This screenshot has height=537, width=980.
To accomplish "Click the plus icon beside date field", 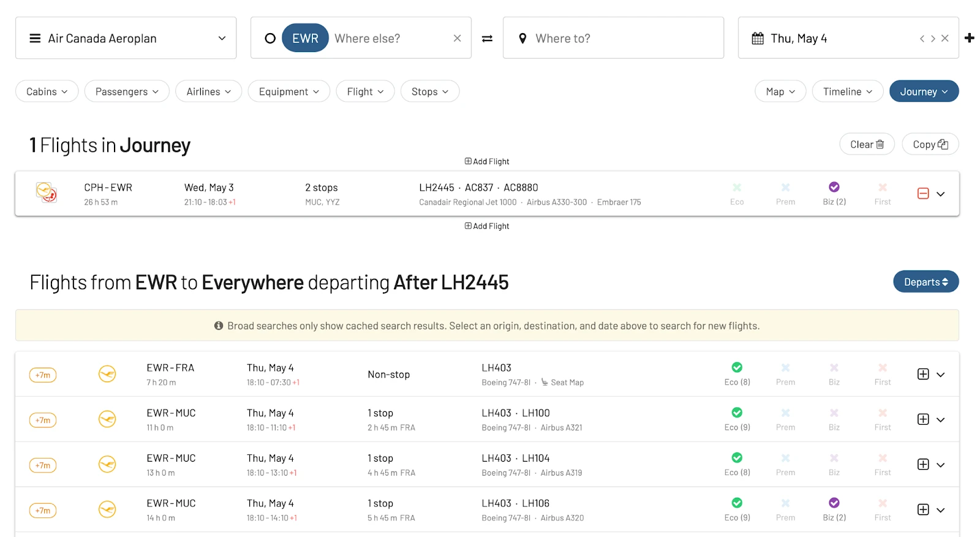I will pyautogui.click(x=970, y=38).
